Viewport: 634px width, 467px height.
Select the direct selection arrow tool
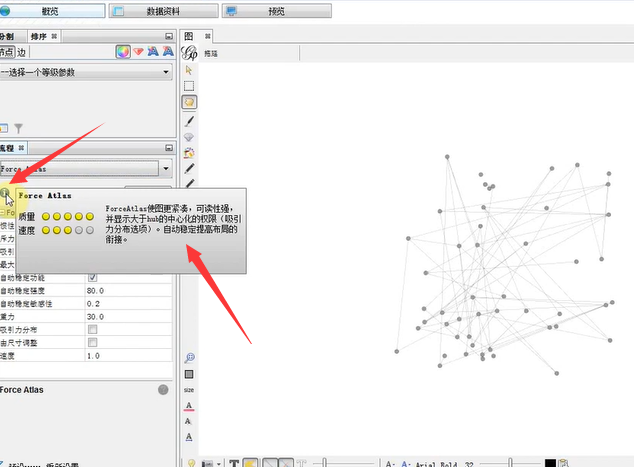pos(189,70)
